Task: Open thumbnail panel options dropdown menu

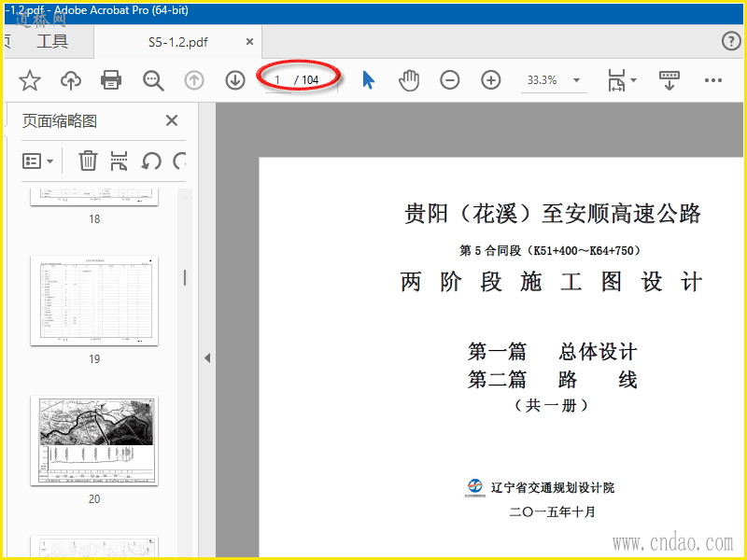Action: point(38,161)
